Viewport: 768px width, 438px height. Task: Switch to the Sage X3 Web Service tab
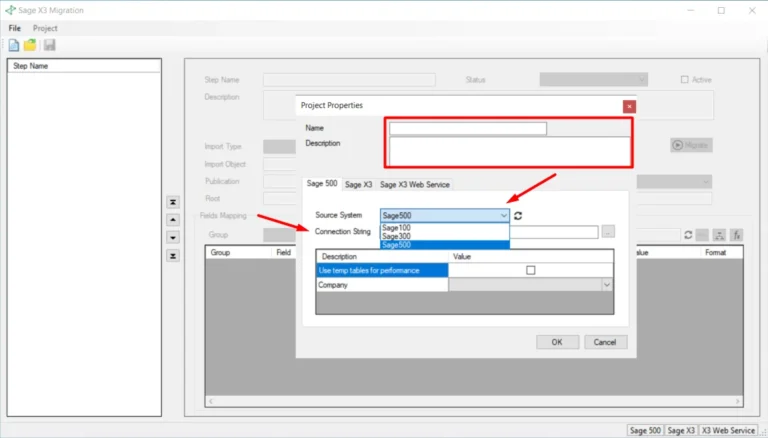tap(414, 185)
